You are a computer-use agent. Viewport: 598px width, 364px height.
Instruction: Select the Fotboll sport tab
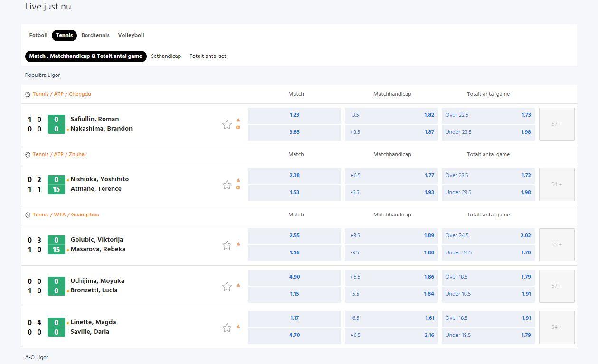(38, 35)
